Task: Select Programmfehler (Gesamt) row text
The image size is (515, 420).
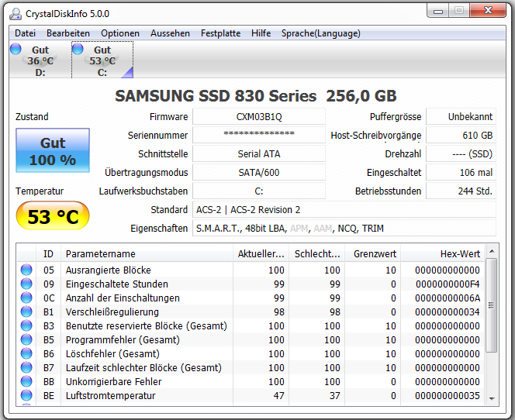Action: click(x=123, y=340)
